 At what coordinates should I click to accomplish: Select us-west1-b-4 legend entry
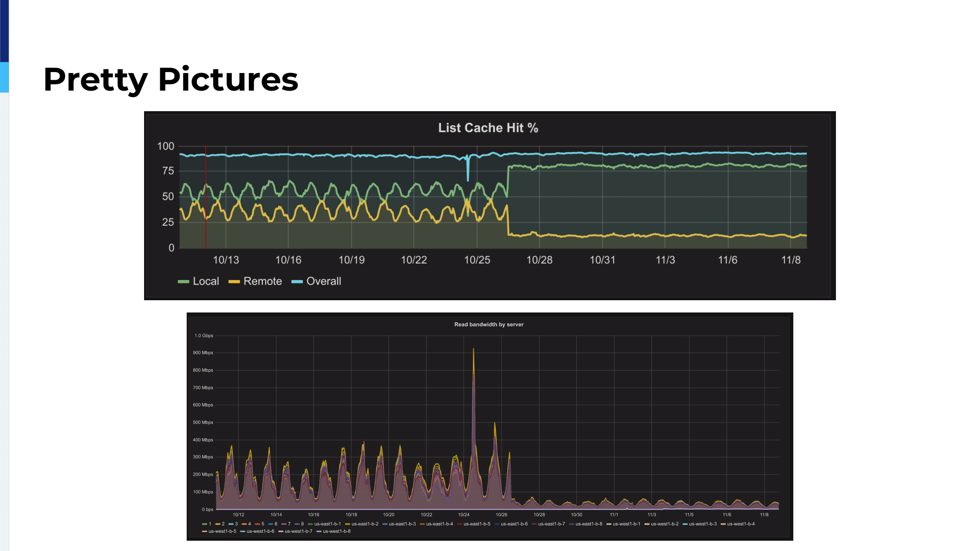[741, 524]
